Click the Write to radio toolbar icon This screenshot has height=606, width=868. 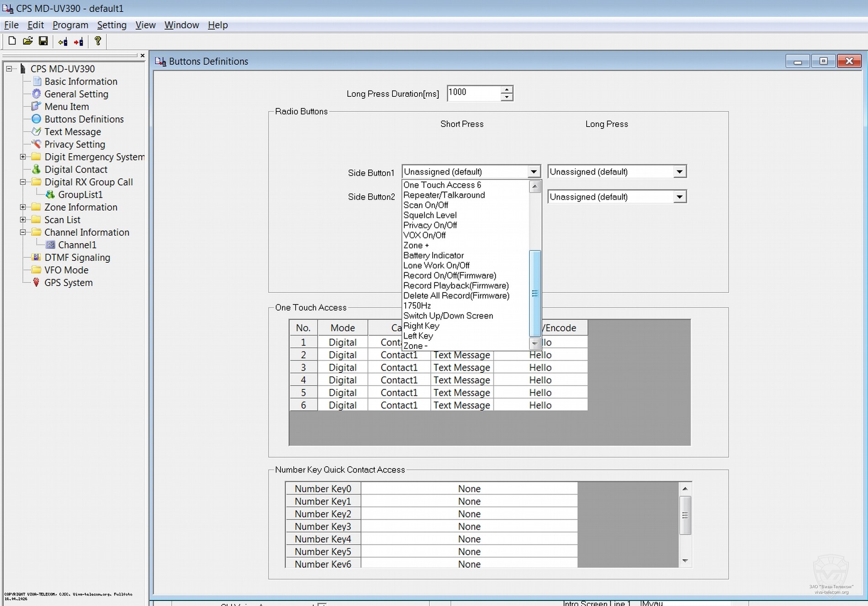click(79, 42)
